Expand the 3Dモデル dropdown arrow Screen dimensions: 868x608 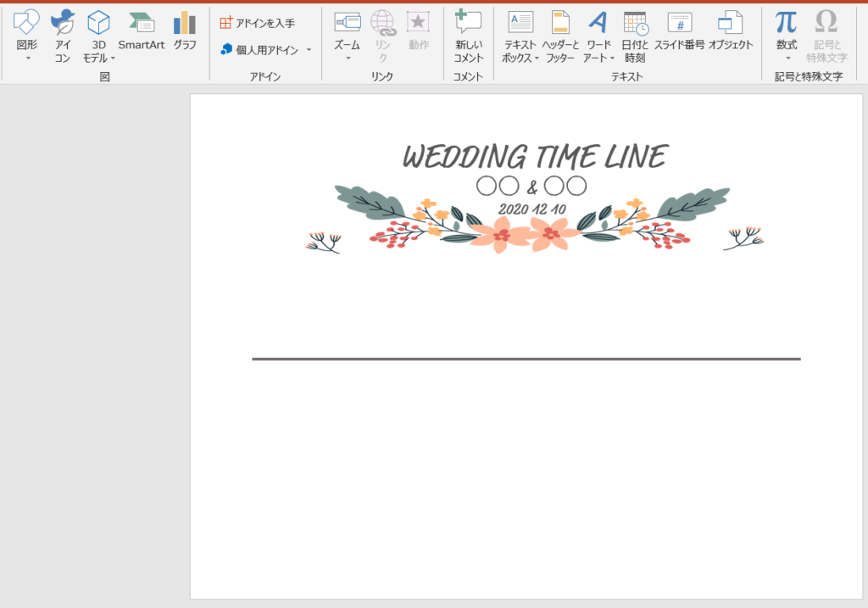point(113,59)
